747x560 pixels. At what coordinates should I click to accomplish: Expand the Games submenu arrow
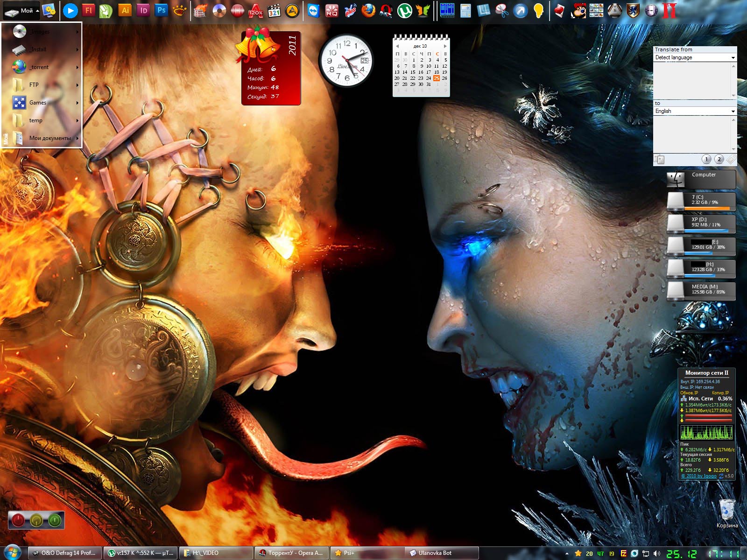tap(77, 103)
